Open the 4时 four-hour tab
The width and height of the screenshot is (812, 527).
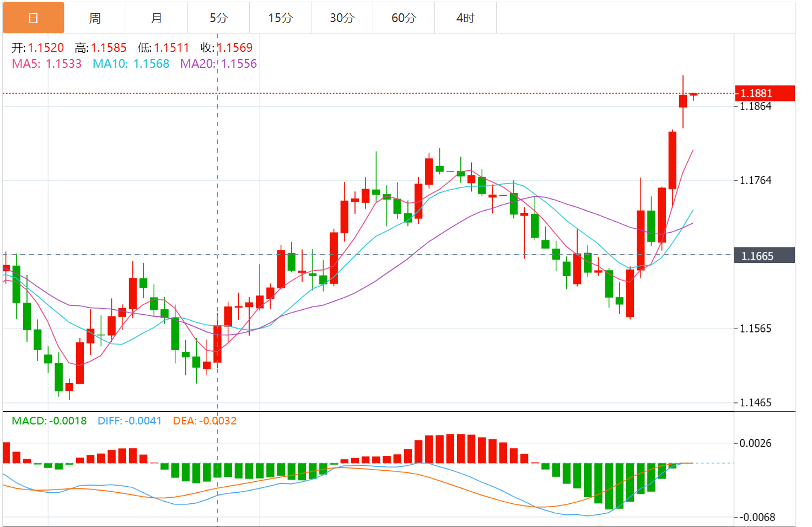tap(465, 18)
